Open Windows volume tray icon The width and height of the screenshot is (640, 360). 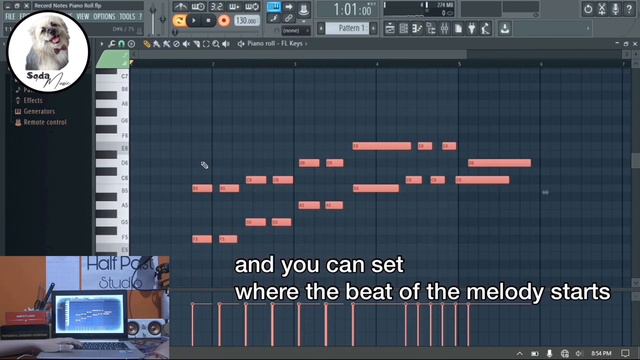click(579, 353)
